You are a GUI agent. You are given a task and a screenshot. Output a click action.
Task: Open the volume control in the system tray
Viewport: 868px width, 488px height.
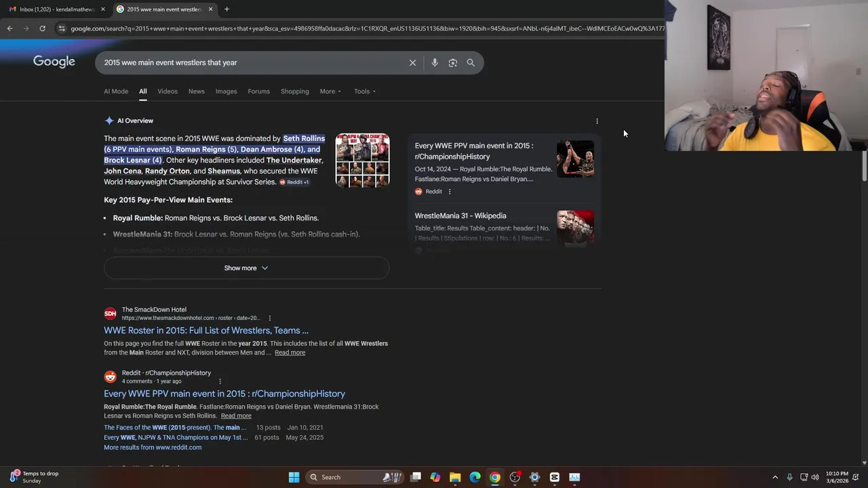815,477
